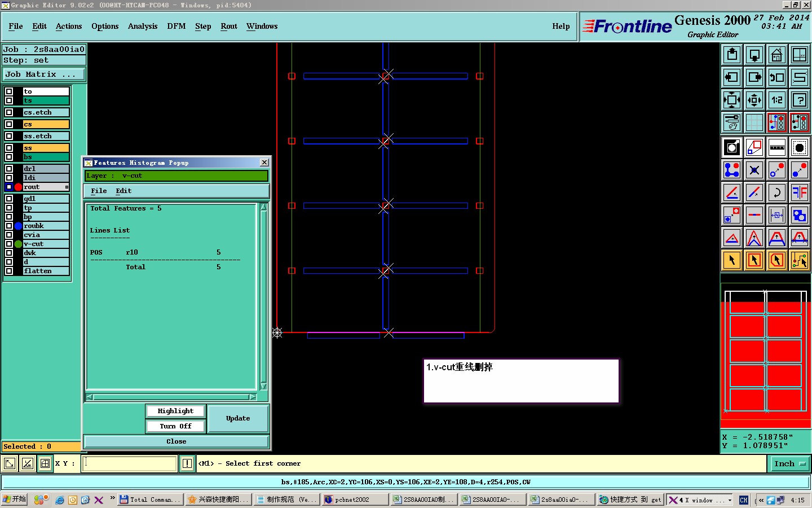Open the Actions menu
The height and width of the screenshot is (508, 812).
pos(69,27)
